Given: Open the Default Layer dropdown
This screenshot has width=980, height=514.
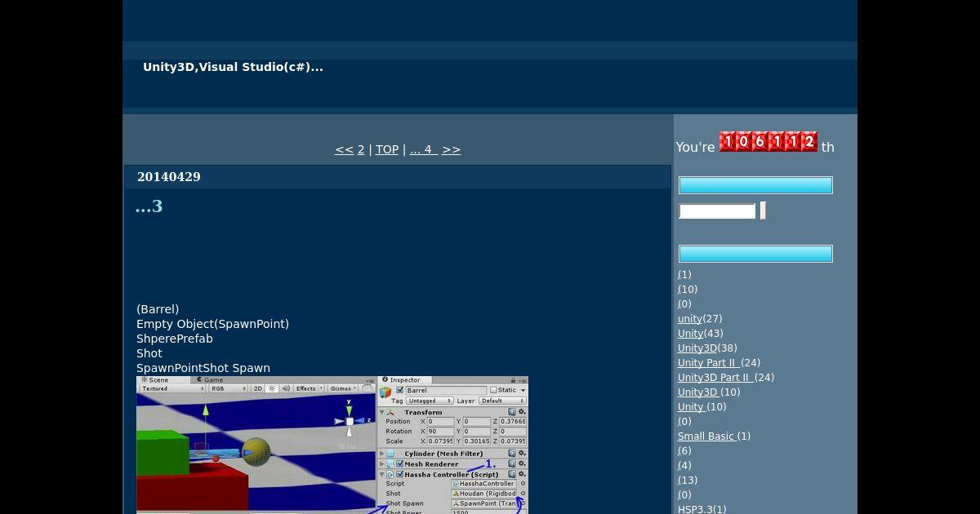Looking at the screenshot, I should 501,401.
